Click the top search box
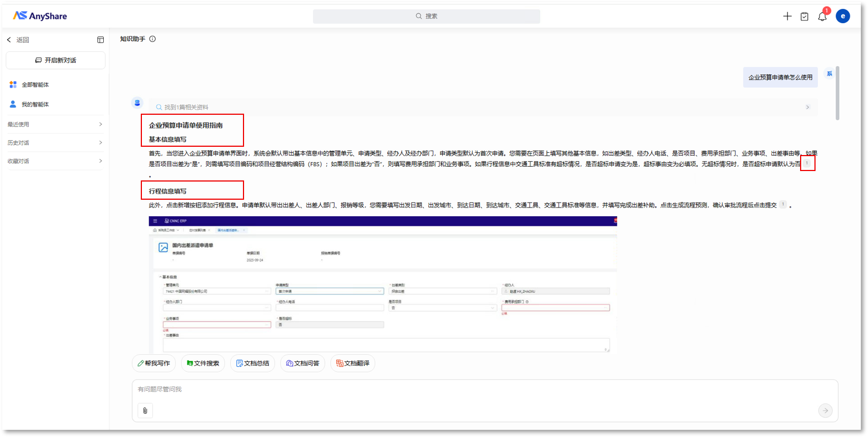 [426, 17]
